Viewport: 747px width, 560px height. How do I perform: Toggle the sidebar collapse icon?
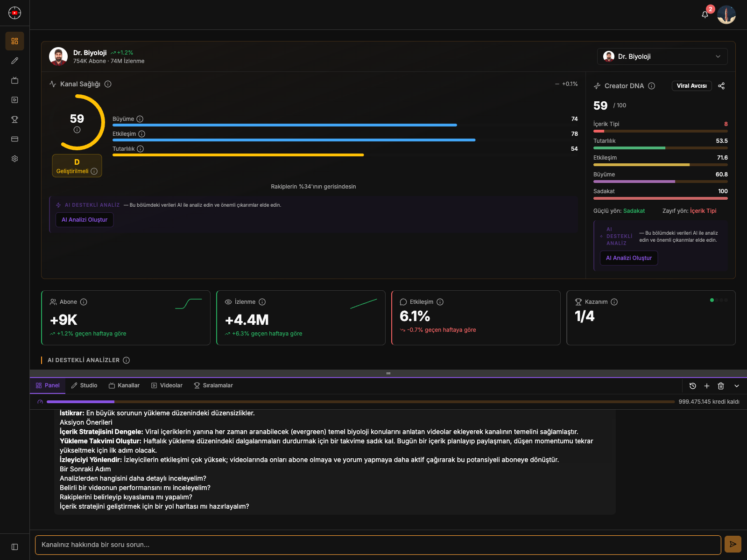point(14,547)
